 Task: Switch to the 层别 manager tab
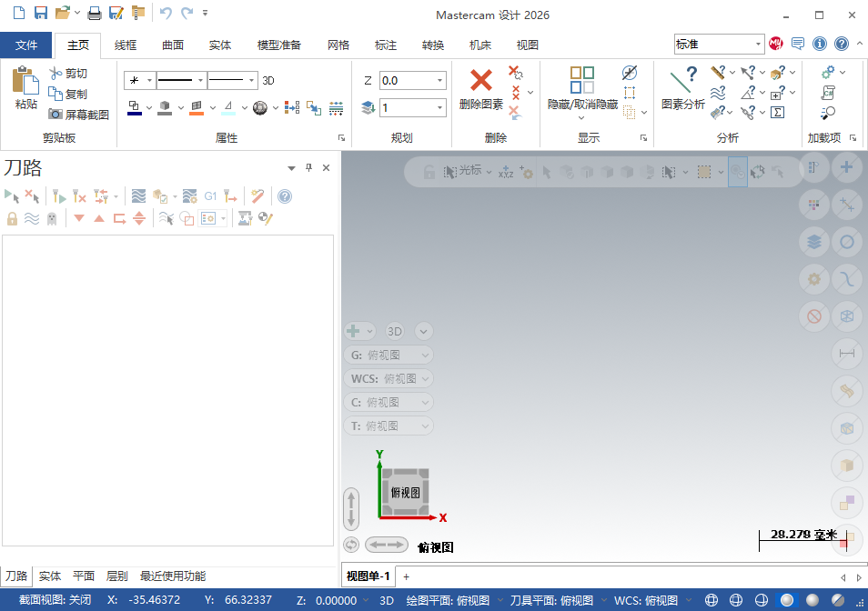pos(116,576)
